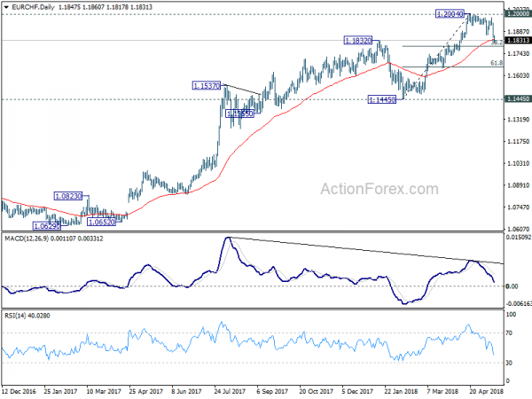The width and height of the screenshot is (532, 399).
Task: Click the 1.13190 price axis label
Action: (519, 120)
